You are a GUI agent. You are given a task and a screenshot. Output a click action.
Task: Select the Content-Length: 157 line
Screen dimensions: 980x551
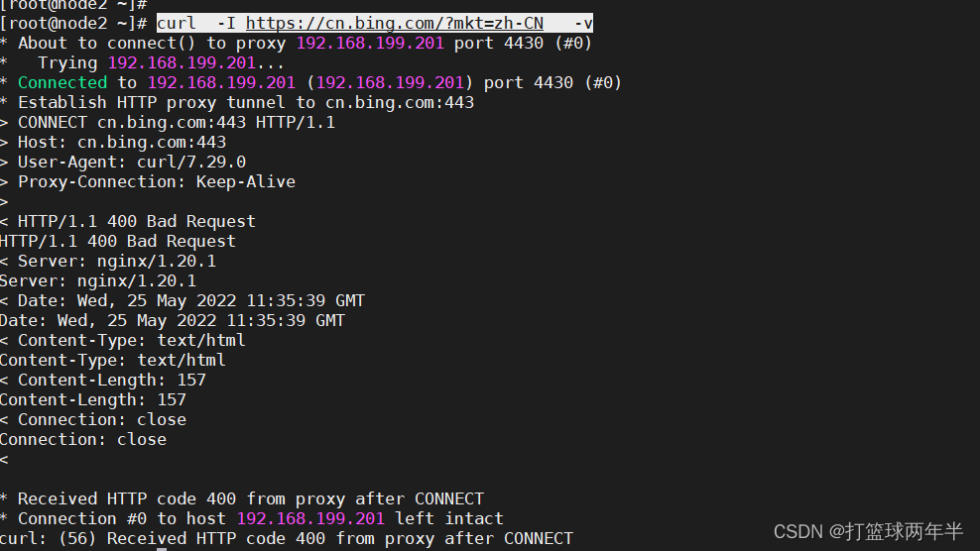tap(103, 380)
